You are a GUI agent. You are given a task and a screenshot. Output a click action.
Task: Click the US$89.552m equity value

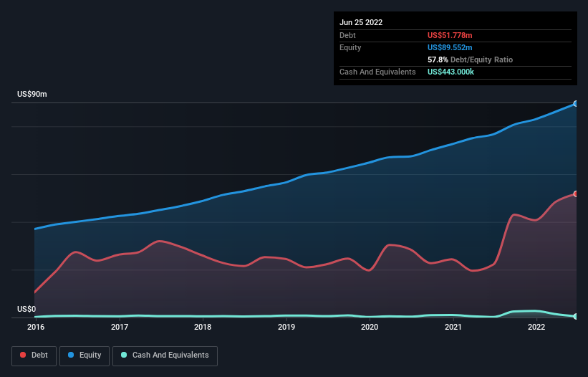450,47
